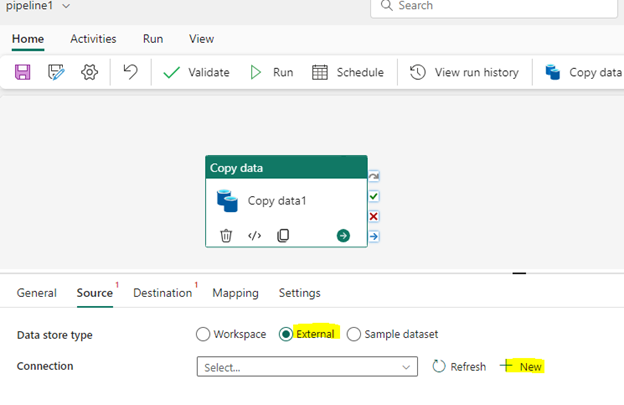Screen dimensions: 624x405
Task: Open the View ribbon tab
Action: point(201,39)
